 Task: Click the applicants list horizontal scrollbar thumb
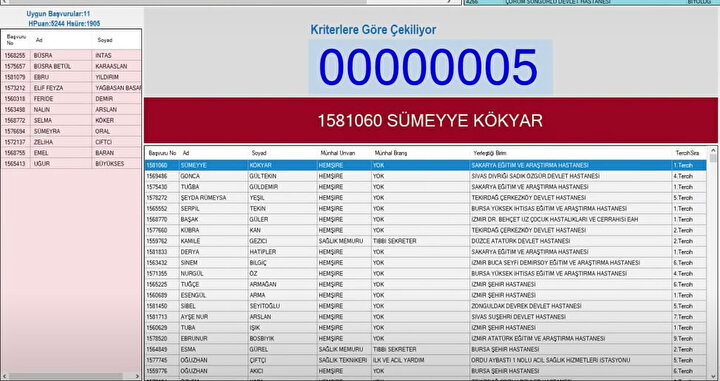(66, 376)
